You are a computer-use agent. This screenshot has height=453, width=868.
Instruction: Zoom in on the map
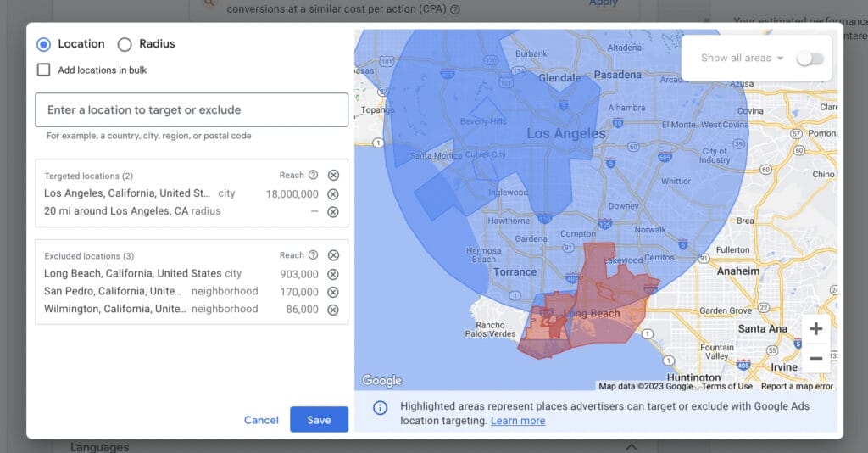pyautogui.click(x=816, y=329)
